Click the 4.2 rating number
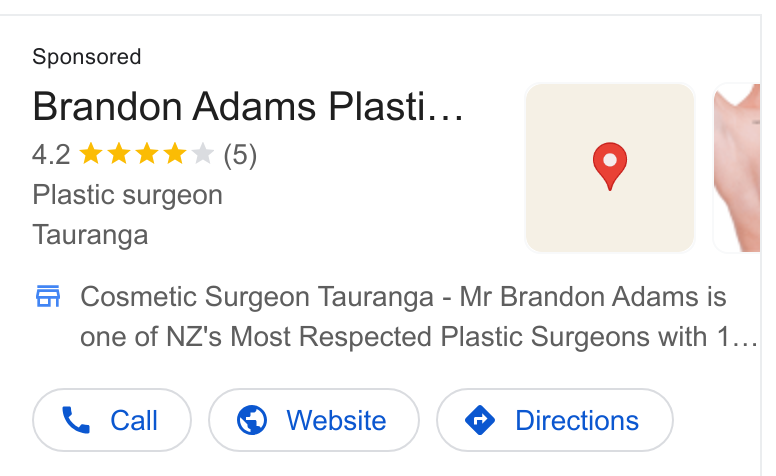The height and width of the screenshot is (476, 776). click(x=51, y=155)
